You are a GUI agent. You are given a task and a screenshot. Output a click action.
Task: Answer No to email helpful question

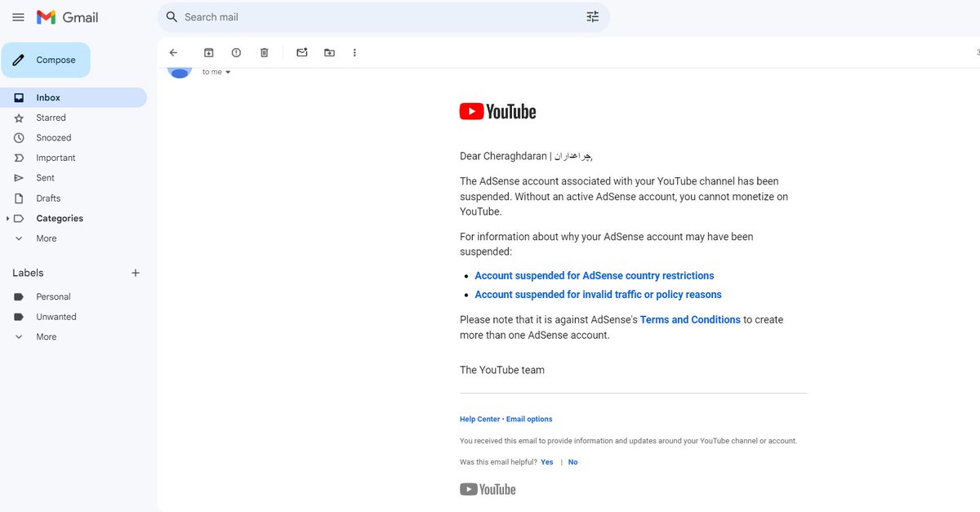click(x=572, y=462)
